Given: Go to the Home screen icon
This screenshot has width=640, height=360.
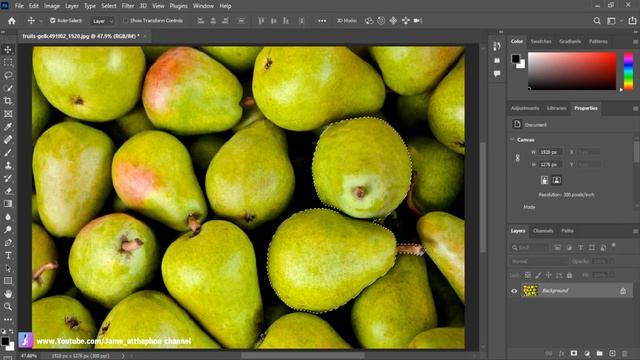Looking at the screenshot, I should pyautogui.click(x=11, y=20).
